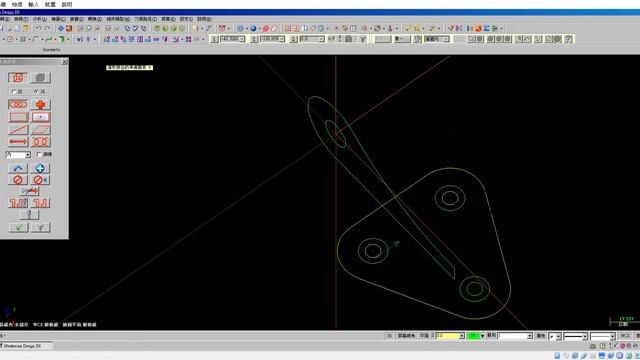
Task: Choose the Partial chain selection method
Action: click(40, 142)
